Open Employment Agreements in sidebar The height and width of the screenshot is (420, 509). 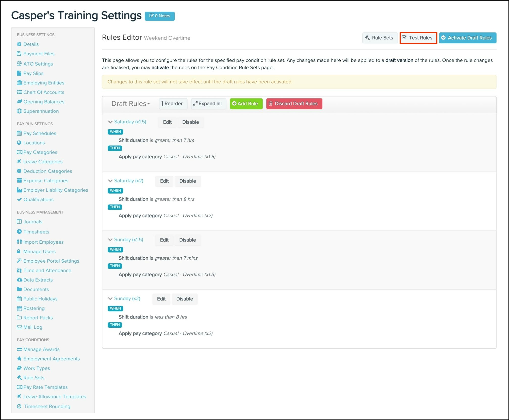pos(51,359)
